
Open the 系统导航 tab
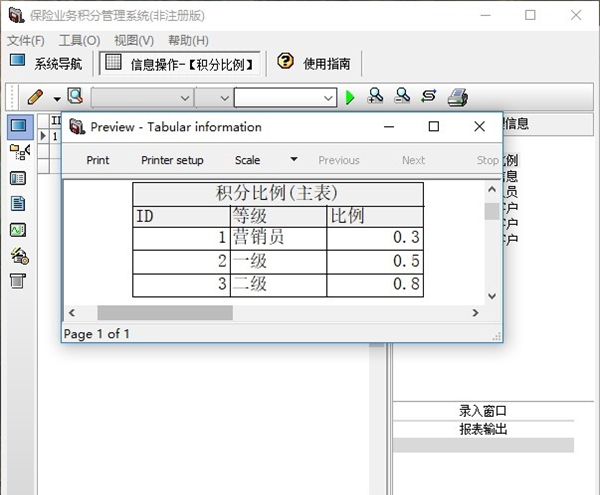point(58,64)
